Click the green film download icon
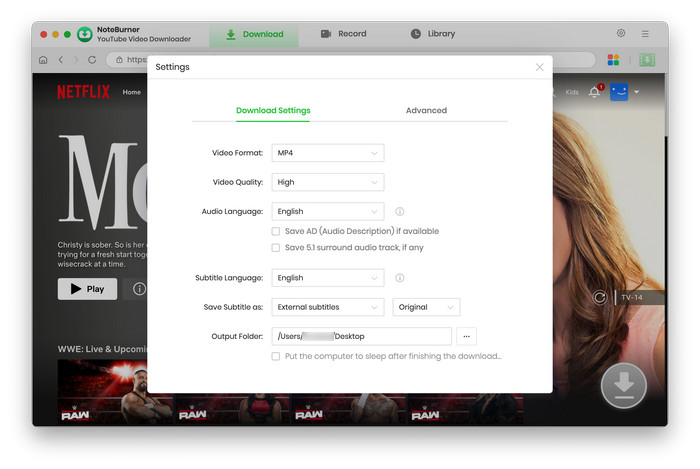Screen dimensions: 700x469 647,60
